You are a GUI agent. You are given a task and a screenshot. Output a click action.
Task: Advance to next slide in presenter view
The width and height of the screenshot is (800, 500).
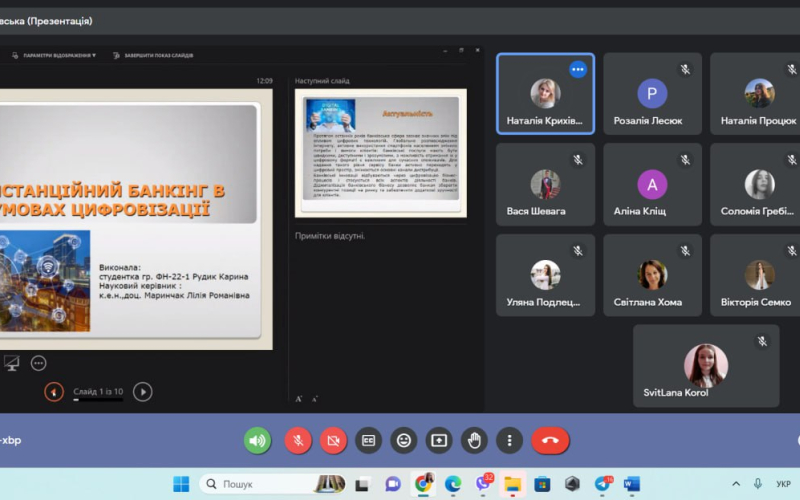pyautogui.click(x=143, y=392)
